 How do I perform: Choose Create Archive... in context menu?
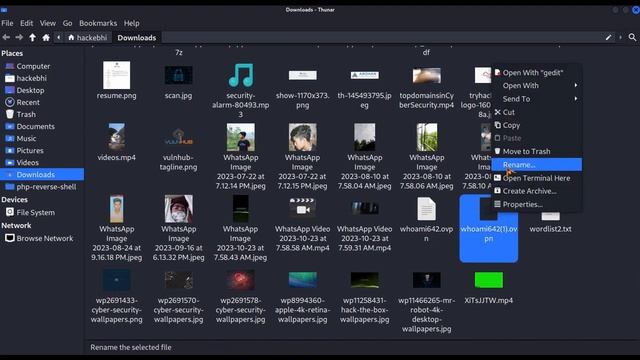536,191
